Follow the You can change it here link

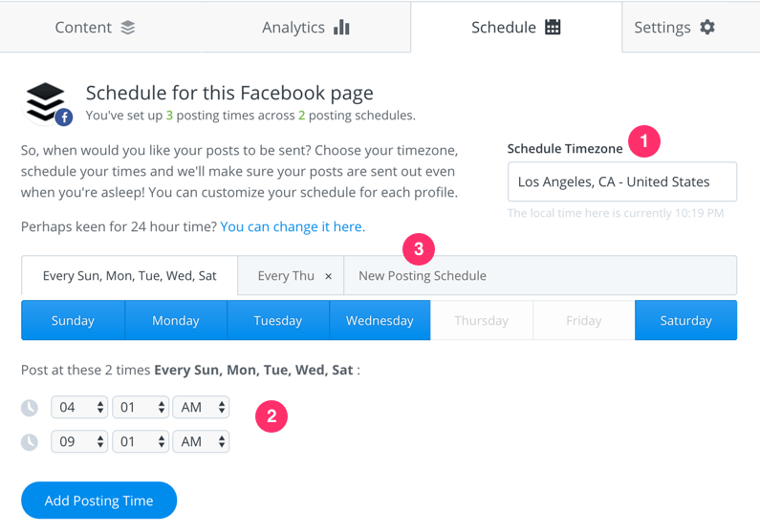293,227
